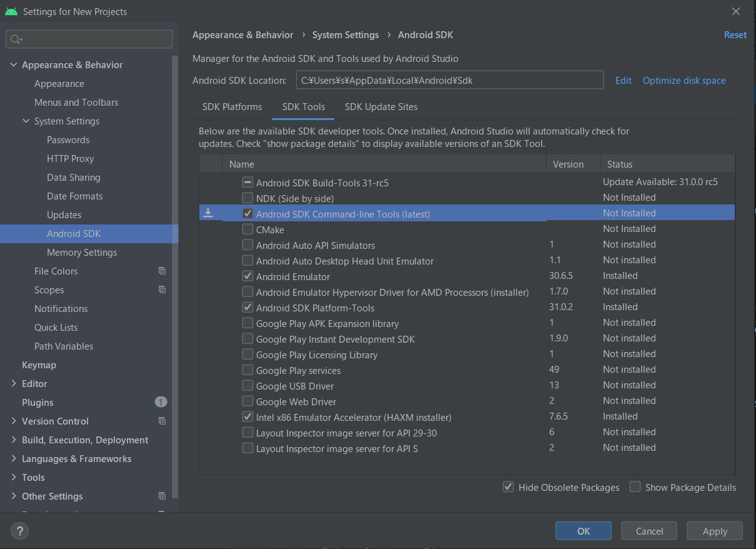Select HTTP Proxy settings

[x=70, y=159]
